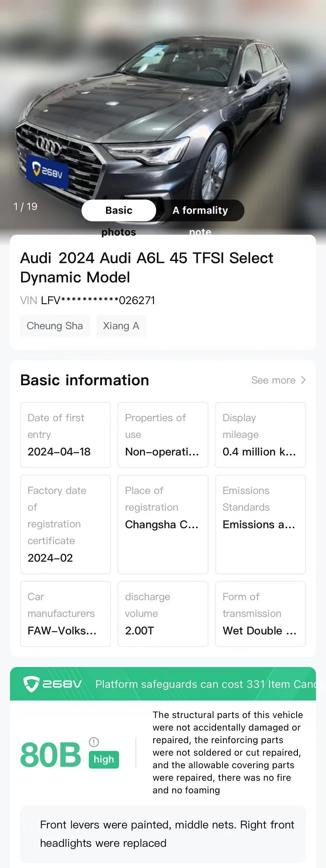Viewport: 326px width, 868px height.
Task: Open the Emissions Standards card
Action: tap(260, 524)
